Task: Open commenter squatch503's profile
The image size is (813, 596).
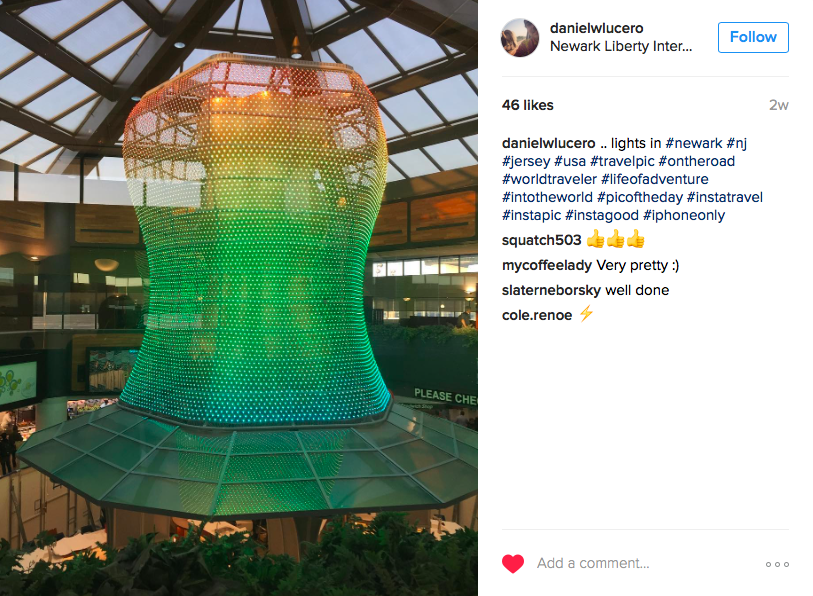Action: [x=541, y=240]
